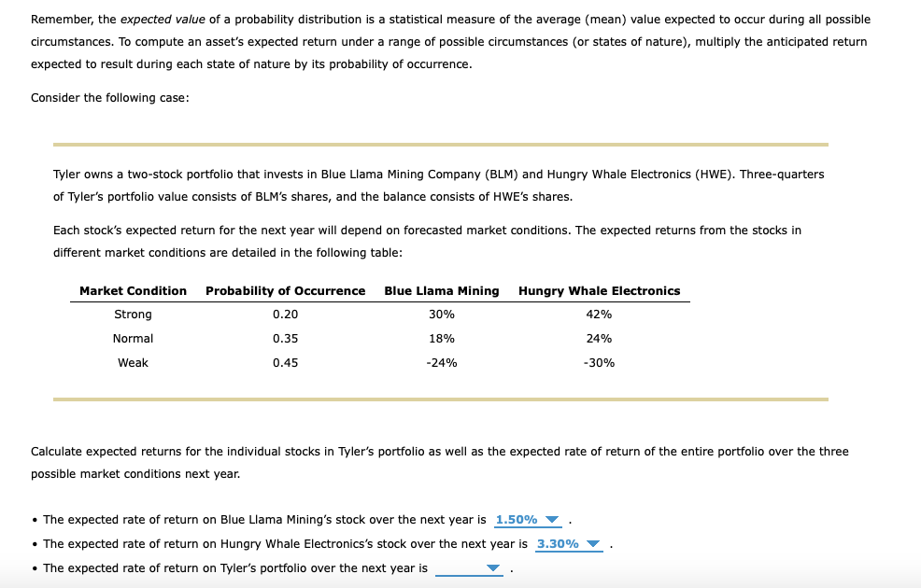Click the Market Condition column header
This screenshot has height=588, width=921.
(x=133, y=290)
